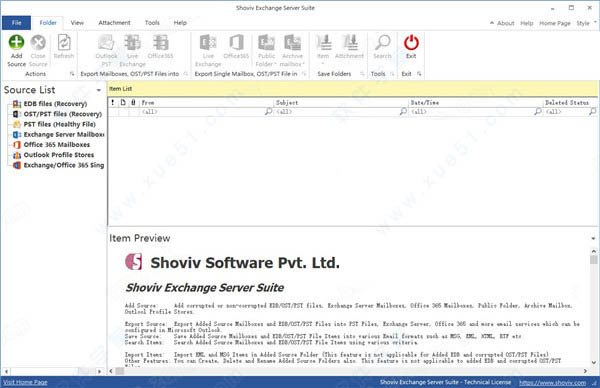Expand Tools group dialog launcher
The image size is (600, 388).
point(392,74)
